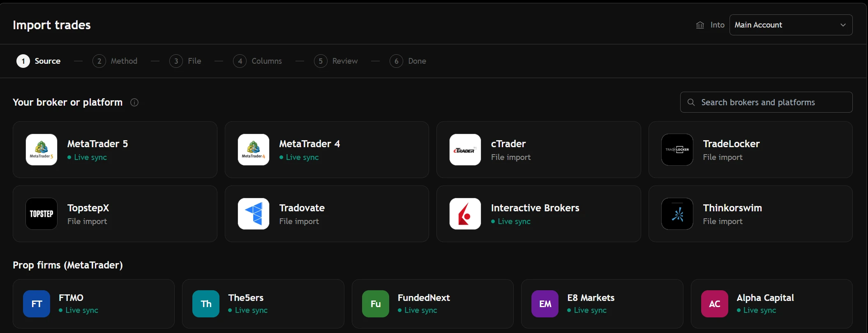Choose FundedNext name label
This screenshot has height=333, width=868.
point(424,298)
